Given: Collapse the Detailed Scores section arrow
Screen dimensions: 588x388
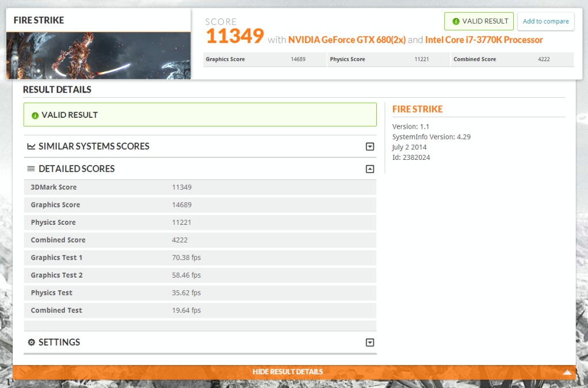Looking at the screenshot, I should point(370,169).
